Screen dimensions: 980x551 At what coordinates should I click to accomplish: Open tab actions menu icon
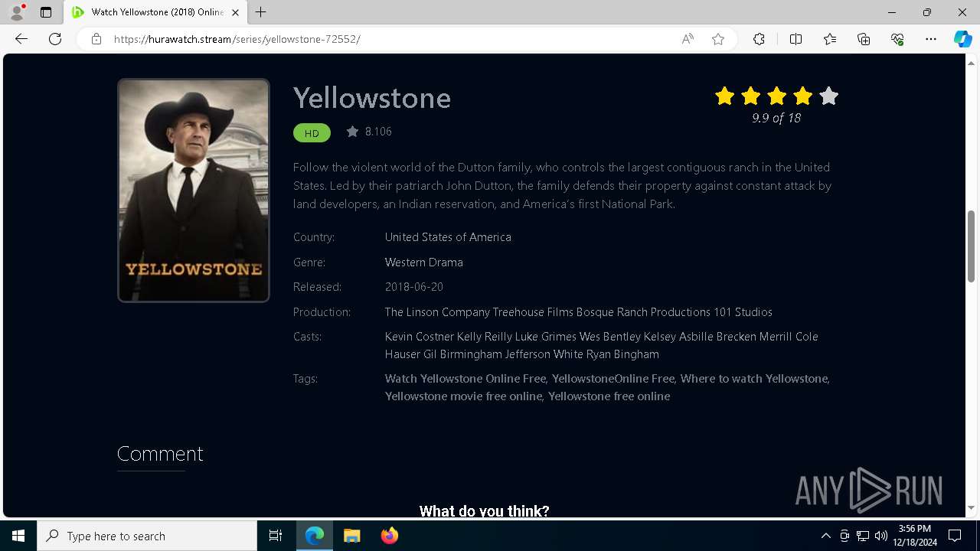pyautogui.click(x=46, y=12)
